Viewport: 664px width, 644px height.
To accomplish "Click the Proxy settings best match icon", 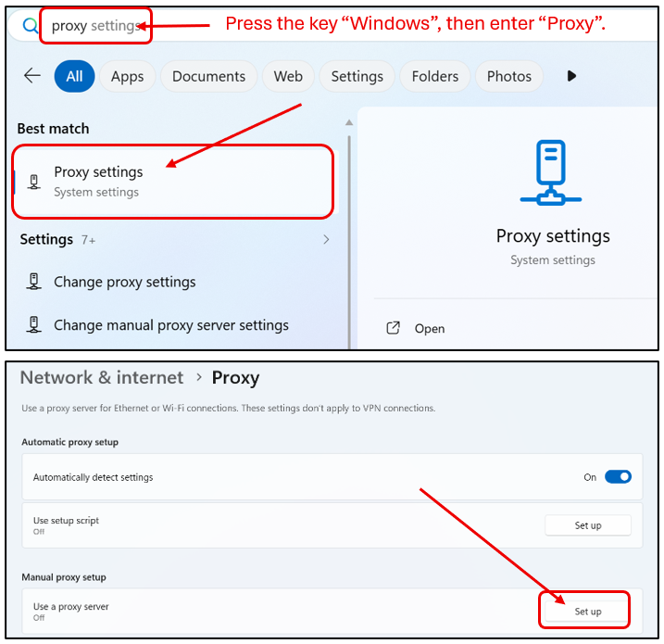I will [34, 182].
